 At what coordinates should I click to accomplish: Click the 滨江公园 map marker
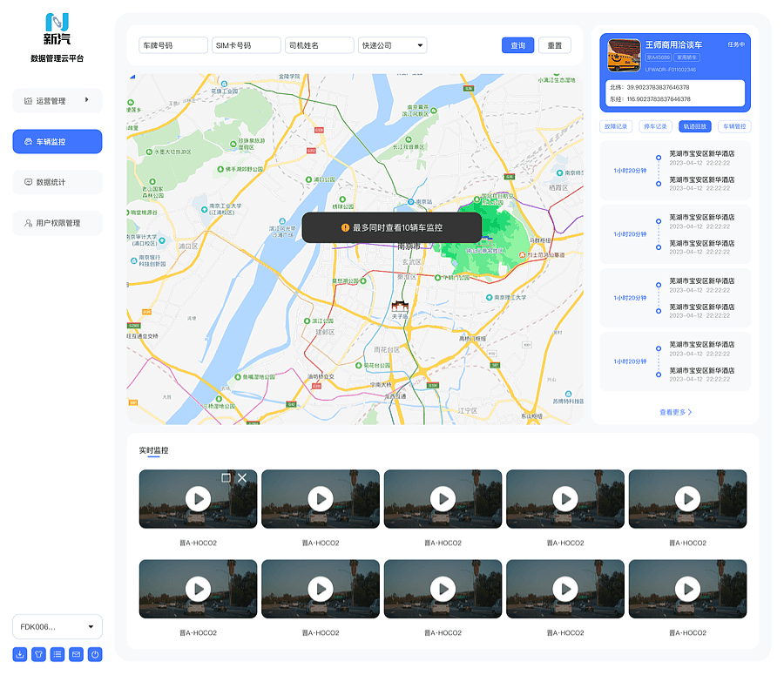tap(307, 321)
